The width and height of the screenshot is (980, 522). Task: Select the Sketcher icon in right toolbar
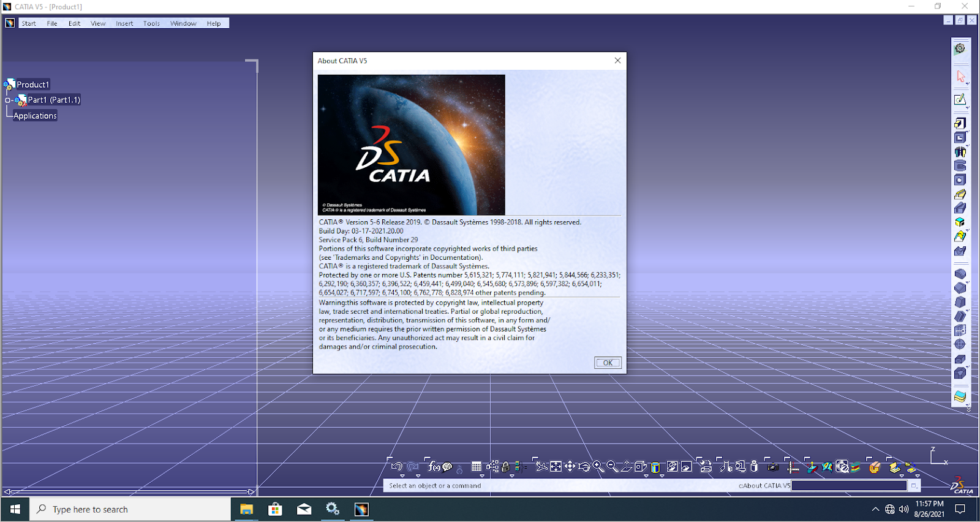(960, 99)
